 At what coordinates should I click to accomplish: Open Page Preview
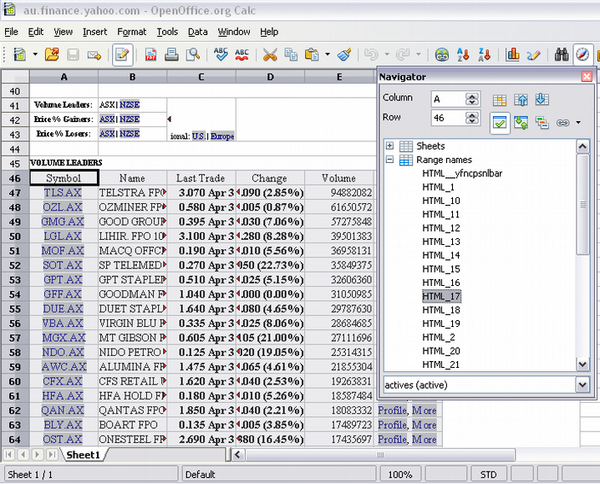[x=192, y=55]
